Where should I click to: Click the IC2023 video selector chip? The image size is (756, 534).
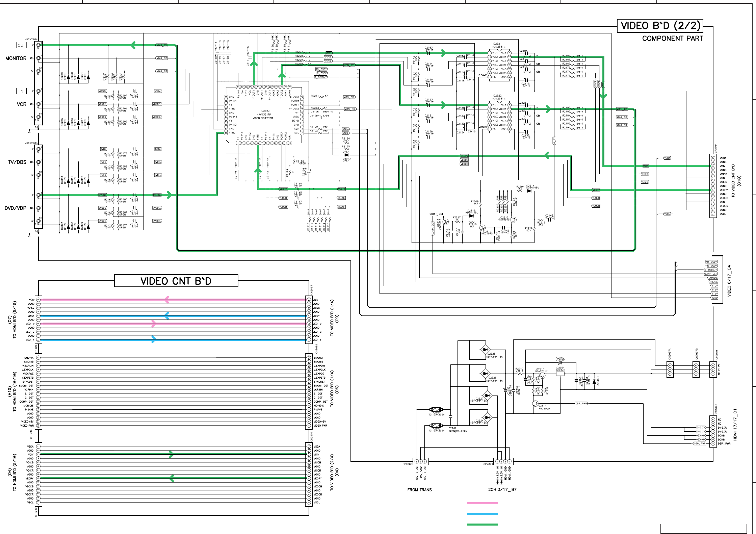[264, 115]
